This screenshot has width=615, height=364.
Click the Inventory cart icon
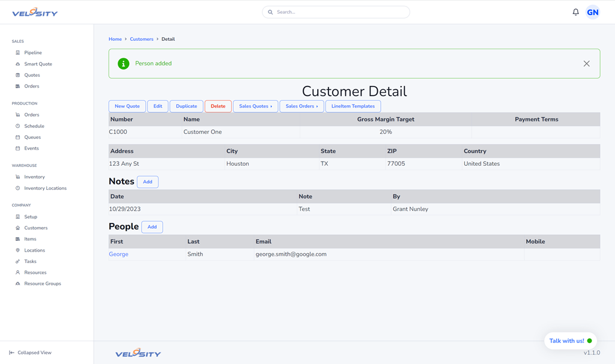18,177
